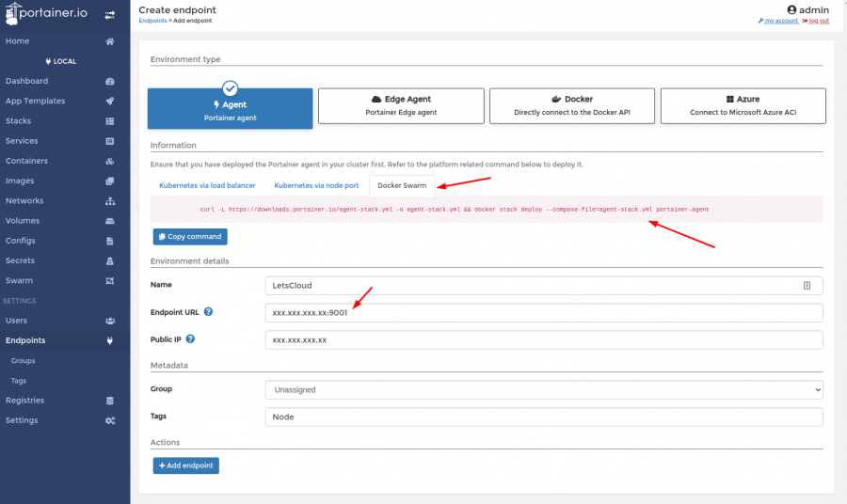
Task: Click the curl command code block
Action: coord(487,210)
